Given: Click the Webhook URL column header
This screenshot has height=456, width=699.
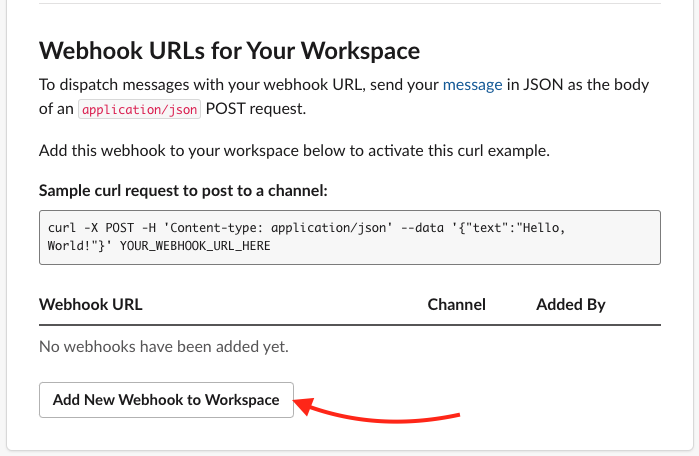Looking at the screenshot, I should point(91,304).
